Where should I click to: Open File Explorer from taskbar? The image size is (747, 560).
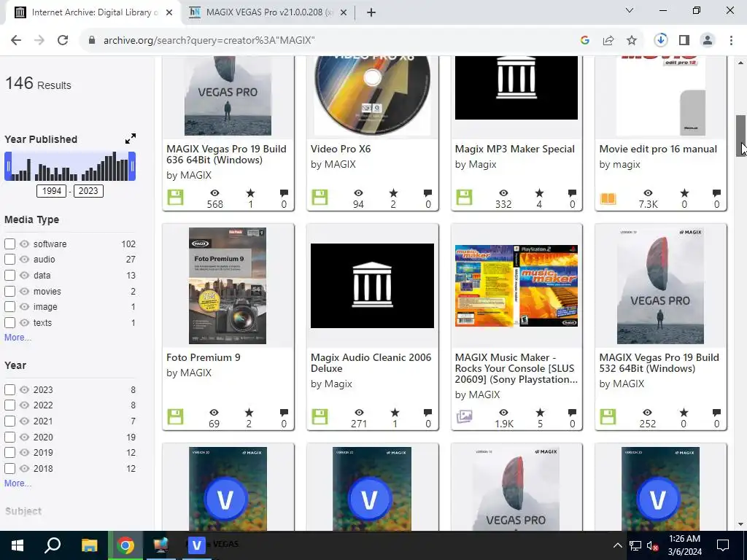tap(89, 545)
